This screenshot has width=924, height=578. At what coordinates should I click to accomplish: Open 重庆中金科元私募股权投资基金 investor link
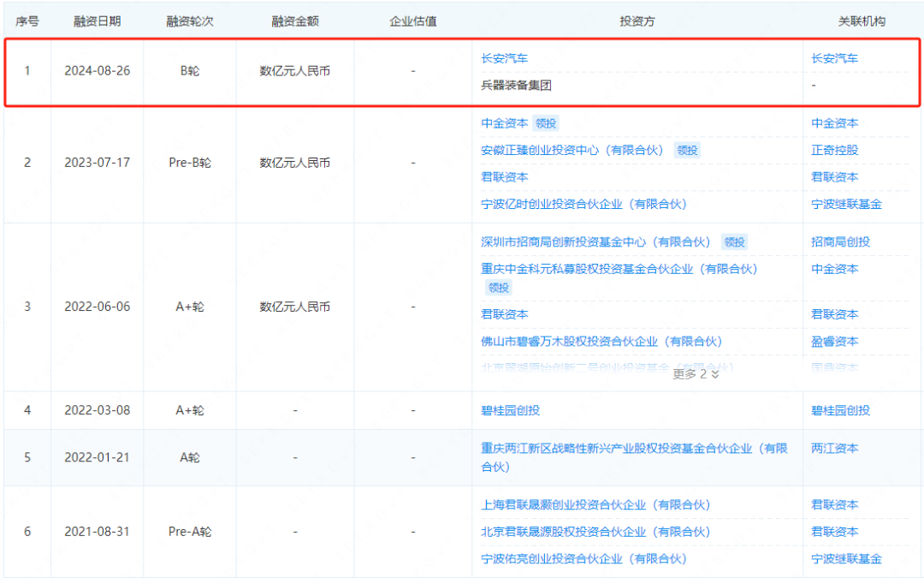(x=619, y=269)
